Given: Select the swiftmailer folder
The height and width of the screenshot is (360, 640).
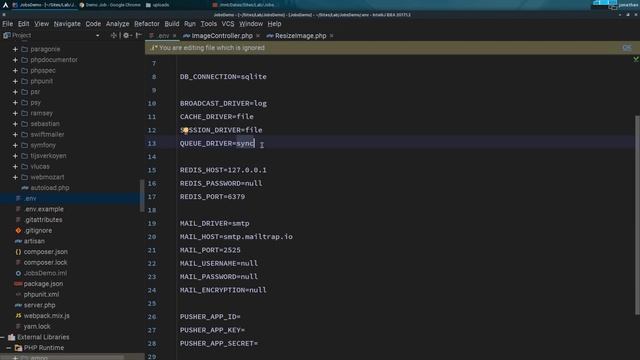Looking at the screenshot, I should tap(47, 134).
